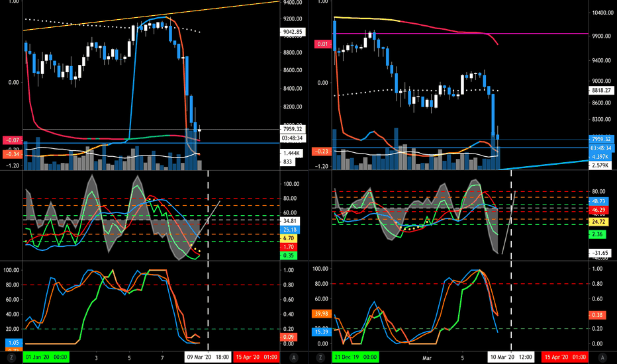Select white 7959.32 price label in left chart
This screenshot has height=364, width=617.
(293, 129)
